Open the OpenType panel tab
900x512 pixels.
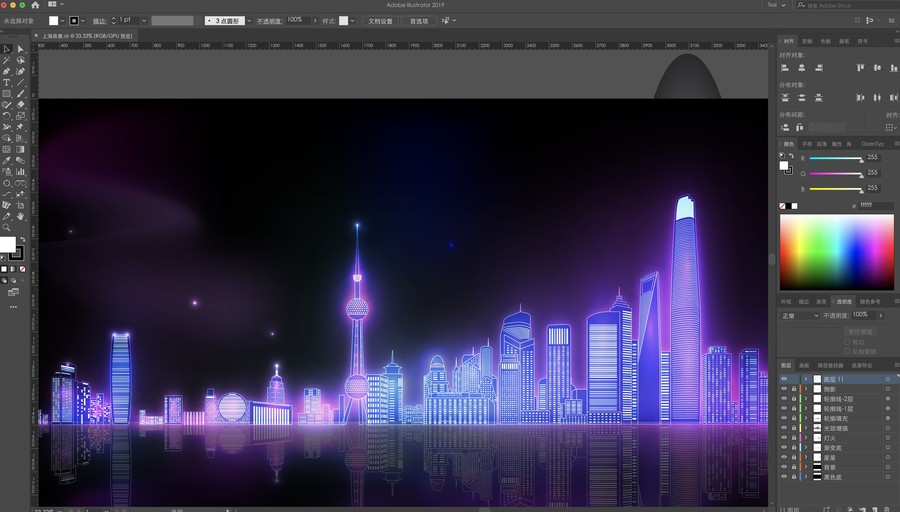tap(872, 143)
